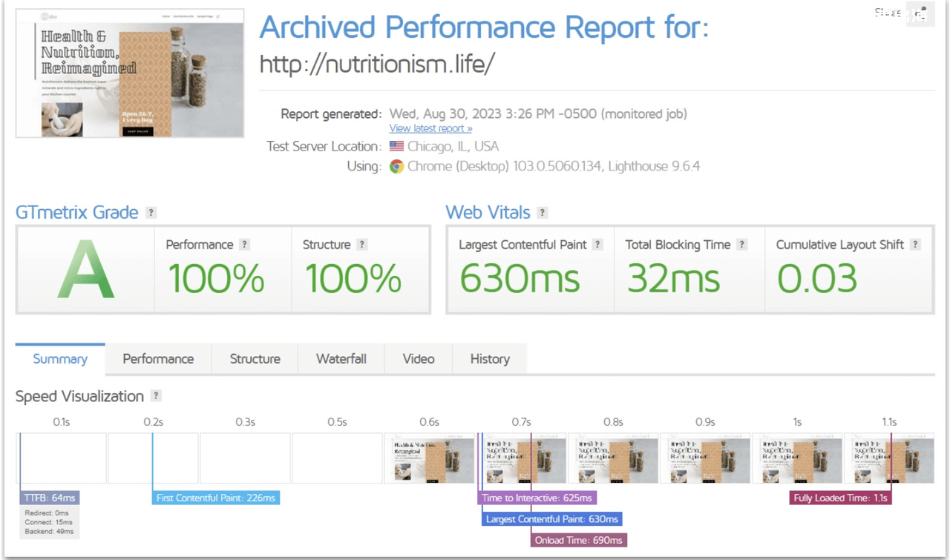Screen dimensions: 950x560
Task: Open the Summary tab
Action: coord(60,359)
